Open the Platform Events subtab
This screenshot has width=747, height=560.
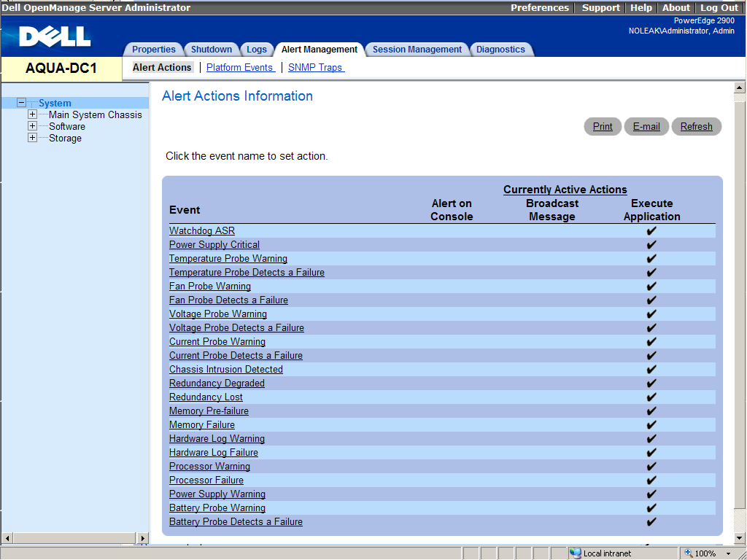coord(240,68)
